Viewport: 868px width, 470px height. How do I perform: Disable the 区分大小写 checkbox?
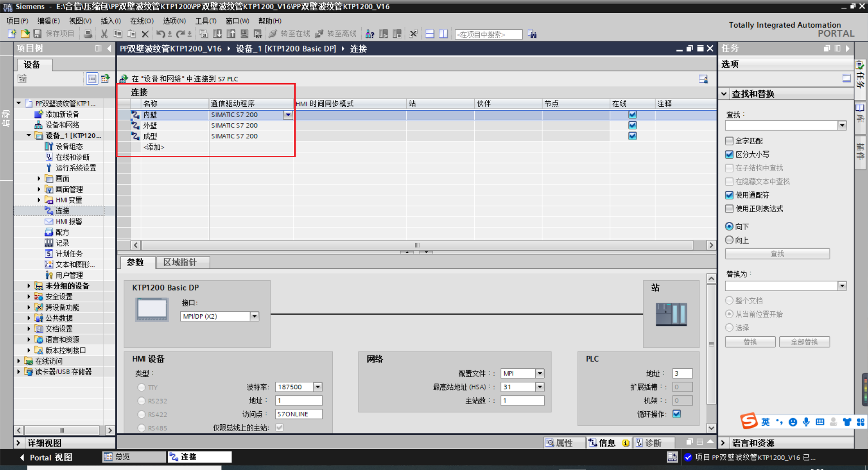729,155
